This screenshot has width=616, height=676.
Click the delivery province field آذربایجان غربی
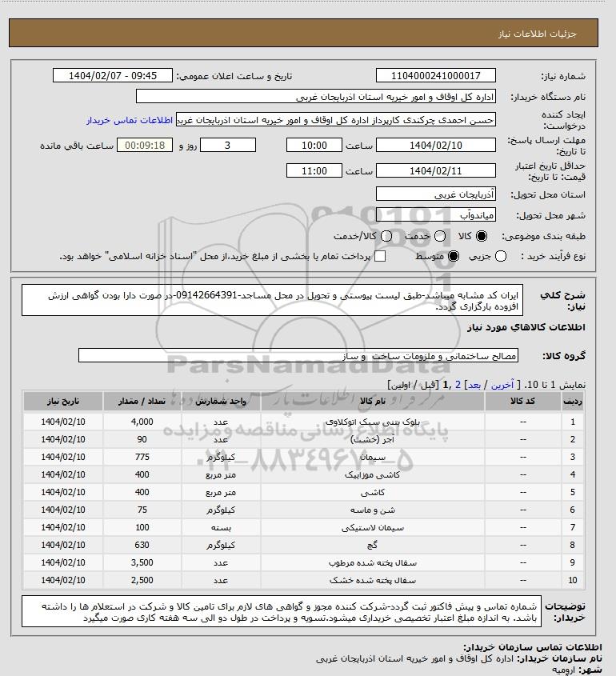click(x=436, y=194)
